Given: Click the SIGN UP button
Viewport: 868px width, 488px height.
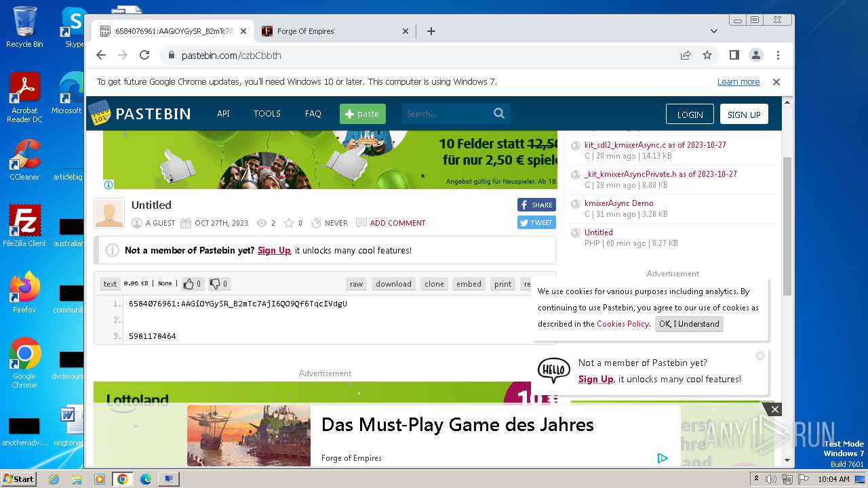Looking at the screenshot, I should point(744,115).
